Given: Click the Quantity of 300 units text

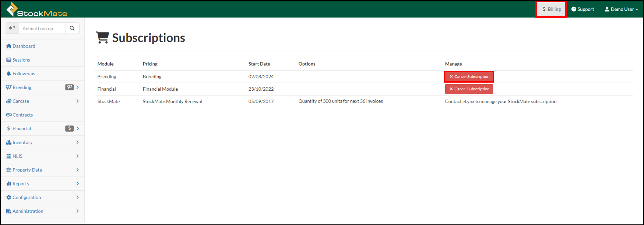Looking at the screenshot, I should pos(341,101).
